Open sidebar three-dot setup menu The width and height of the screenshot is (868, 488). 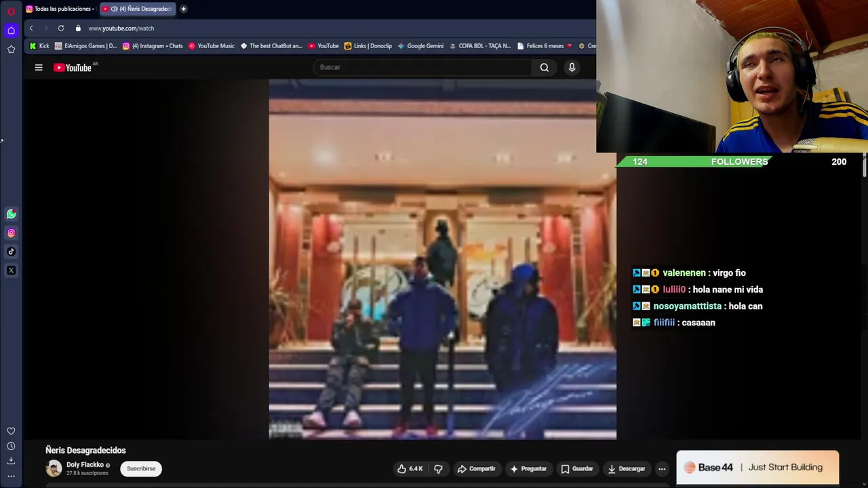pyautogui.click(x=11, y=476)
